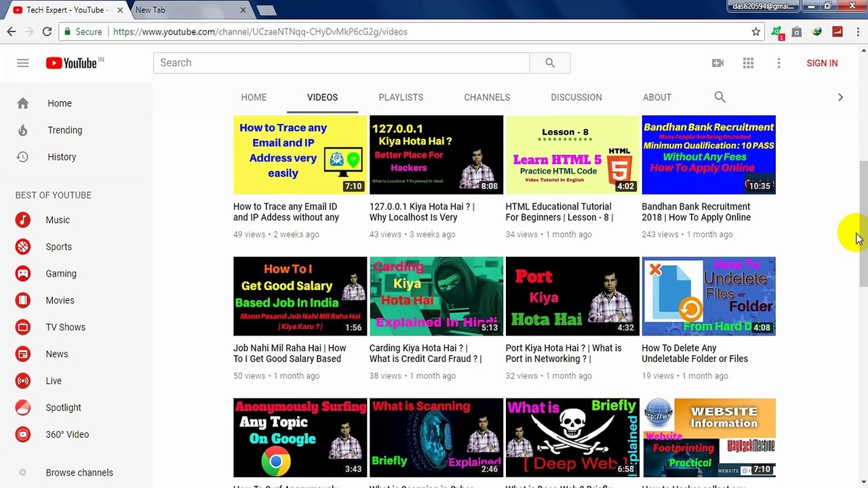Click the Sports category icon
This screenshot has width=868, height=488.
pos(23,247)
